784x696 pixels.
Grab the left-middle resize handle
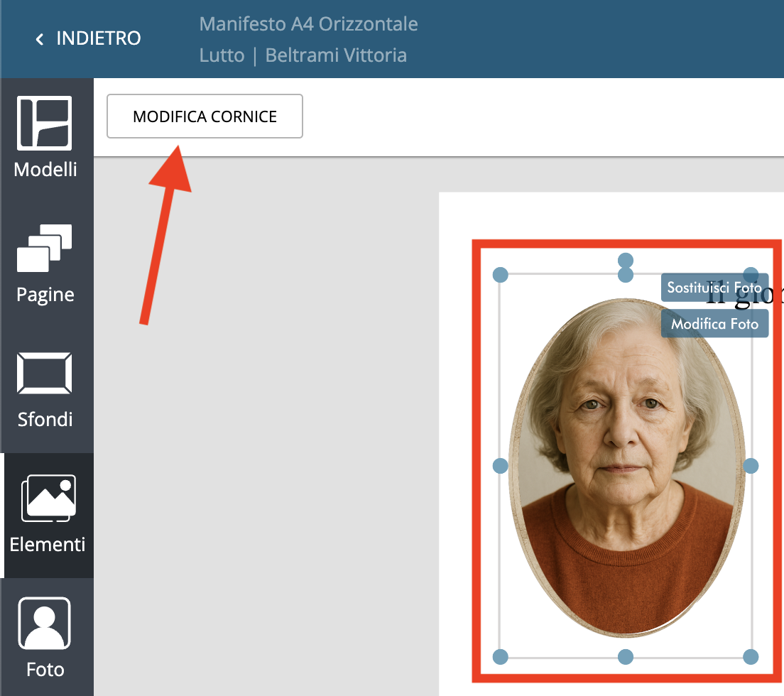[501, 466]
